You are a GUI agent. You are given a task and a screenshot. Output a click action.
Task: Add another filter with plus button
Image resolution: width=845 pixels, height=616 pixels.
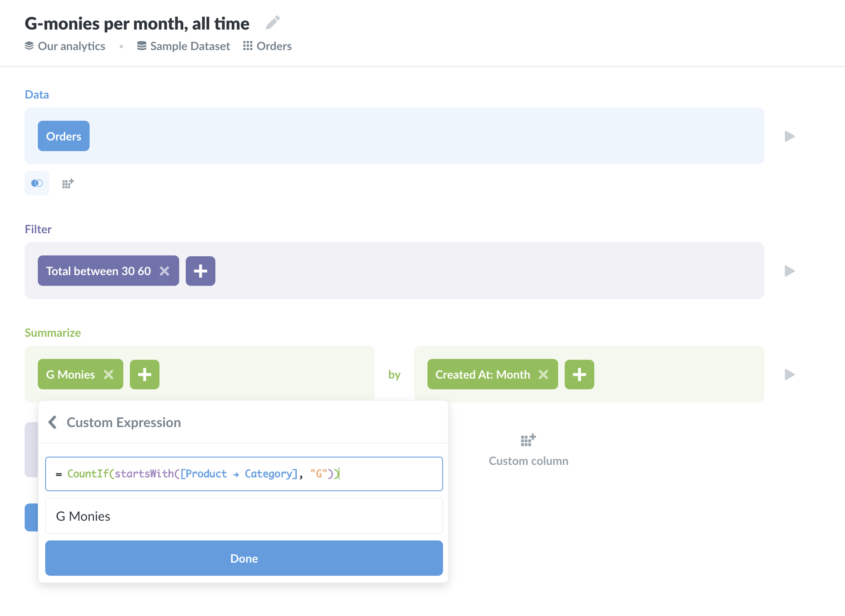click(x=200, y=271)
